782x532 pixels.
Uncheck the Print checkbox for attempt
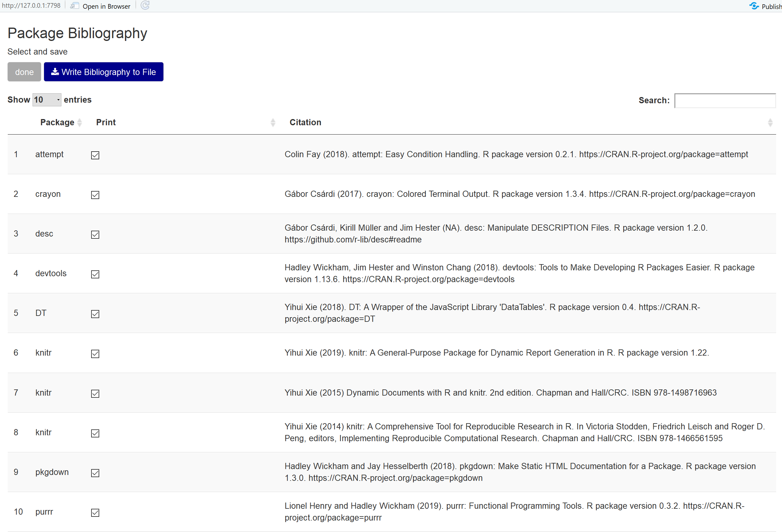click(95, 155)
